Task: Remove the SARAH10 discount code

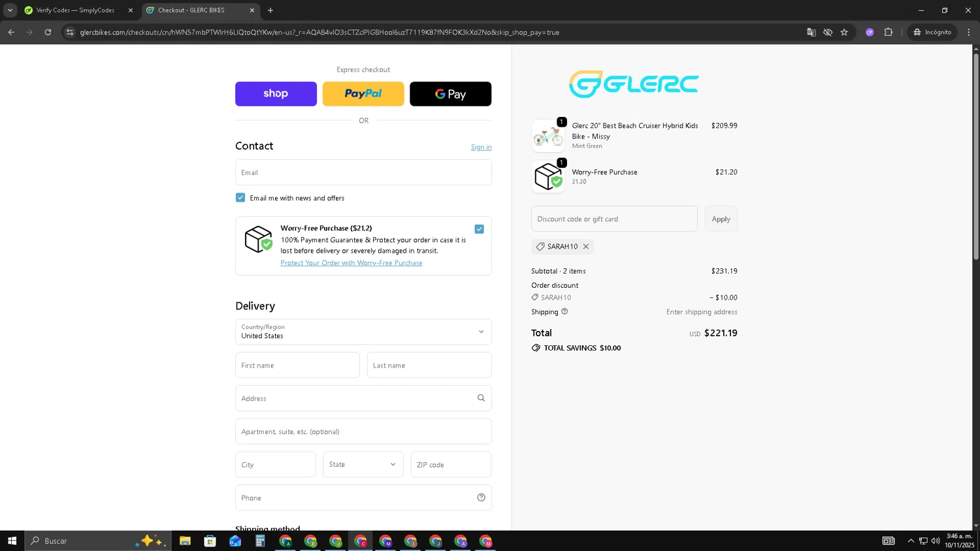Action: 586,247
